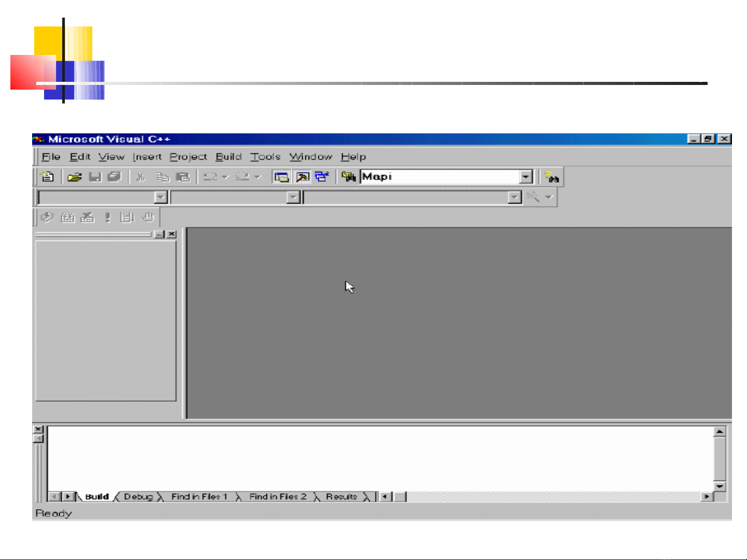Viewport: 747px width, 560px height.
Task: Toggle the Workspace window button
Action: tap(281, 177)
